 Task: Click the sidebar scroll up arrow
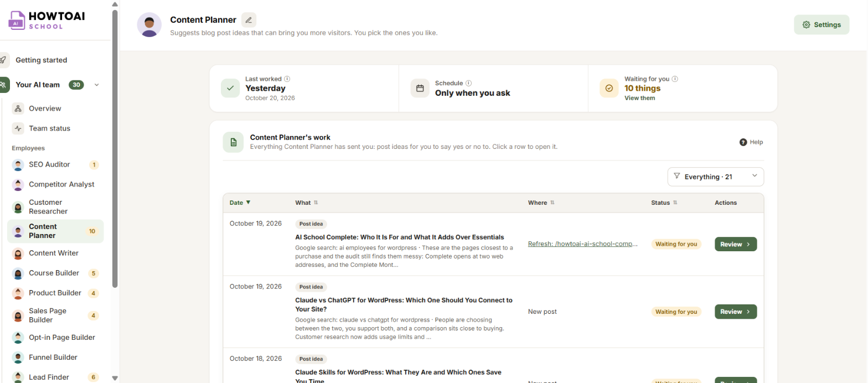115,4
